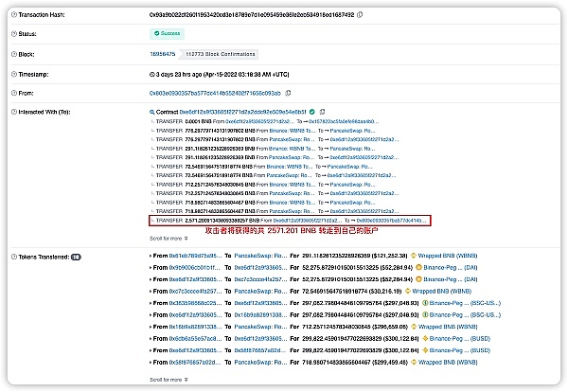Click the WBNB token icon in the 718.980 row
The image size is (568, 392).
tap(414, 362)
